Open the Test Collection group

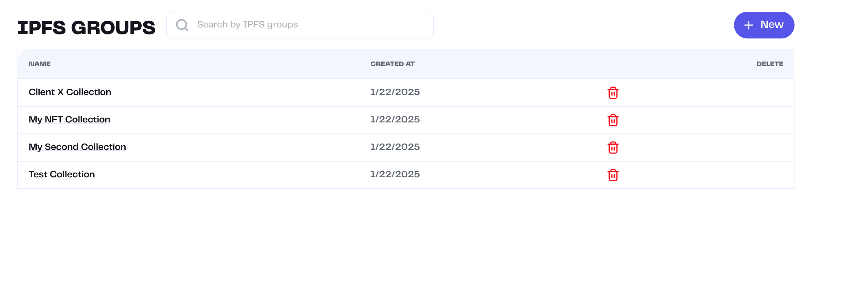coord(61,174)
